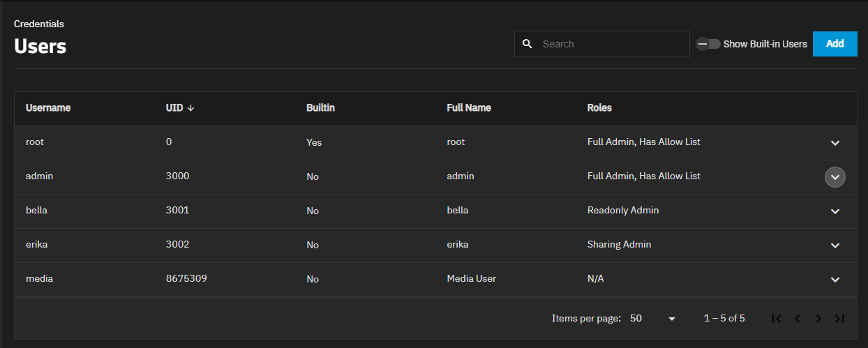Expand the erika user row

coord(835,245)
